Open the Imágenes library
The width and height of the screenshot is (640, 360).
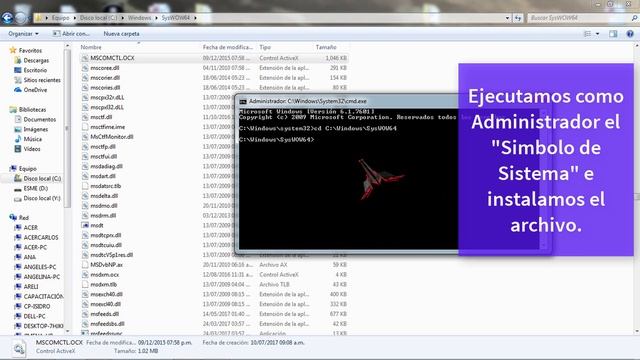[x=36, y=129]
